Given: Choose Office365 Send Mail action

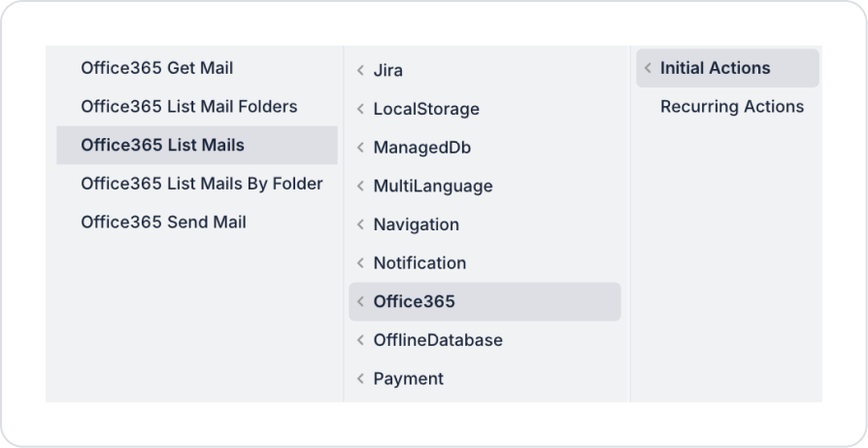Looking at the screenshot, I should pos(196,223).
